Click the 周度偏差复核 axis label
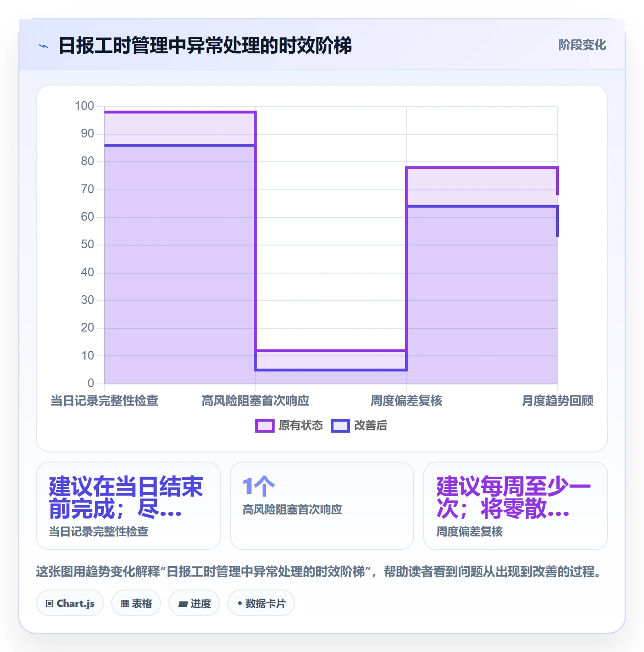 pos(407,401)
